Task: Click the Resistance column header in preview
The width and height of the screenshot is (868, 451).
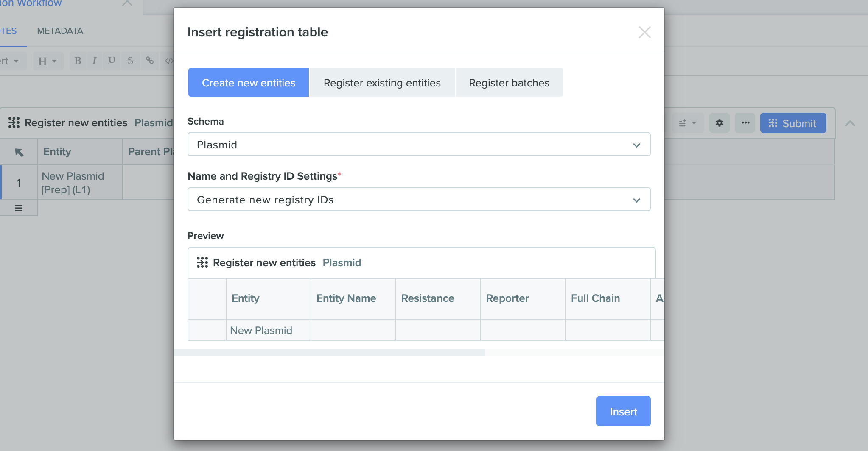Action: coord(438,298)
